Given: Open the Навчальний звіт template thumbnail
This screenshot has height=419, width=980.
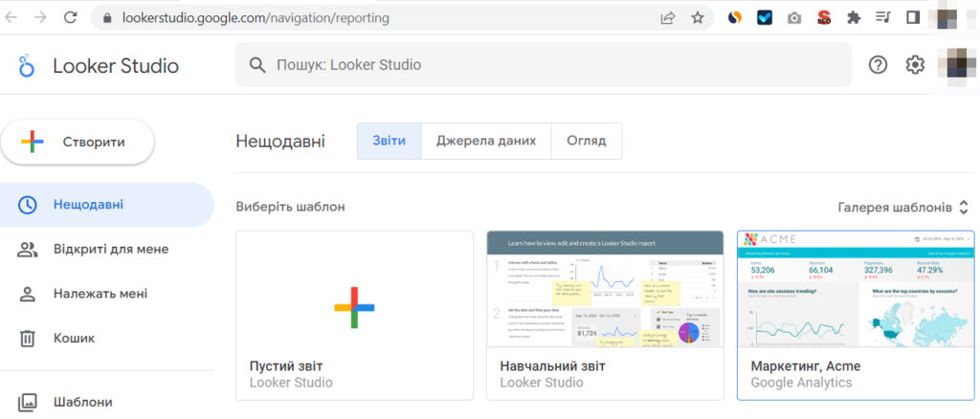Looking at the screenshot, I should [x=605, y=289].
